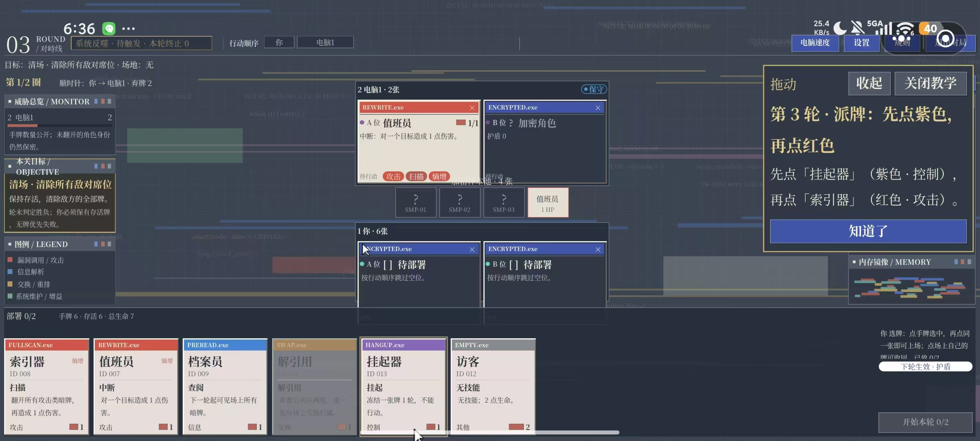Pick the 解引用 SWAP.exe hand card
The width and height of the screenshot is (980, 441).
coord(314,386)
